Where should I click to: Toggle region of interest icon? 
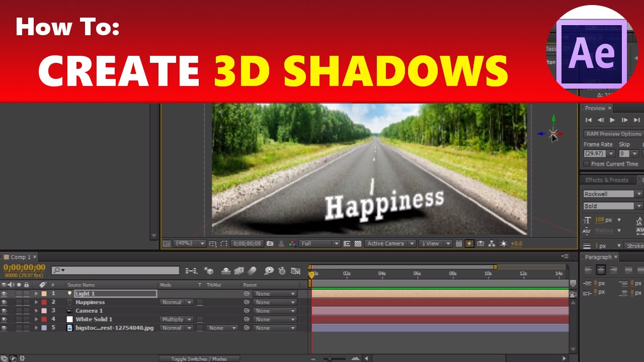(x=347, y=243)
